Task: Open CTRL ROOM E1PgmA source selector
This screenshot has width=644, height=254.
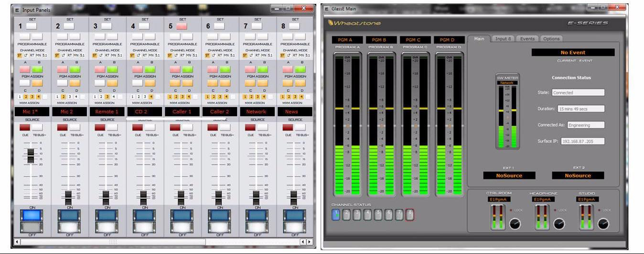Action: coord(500,199)
